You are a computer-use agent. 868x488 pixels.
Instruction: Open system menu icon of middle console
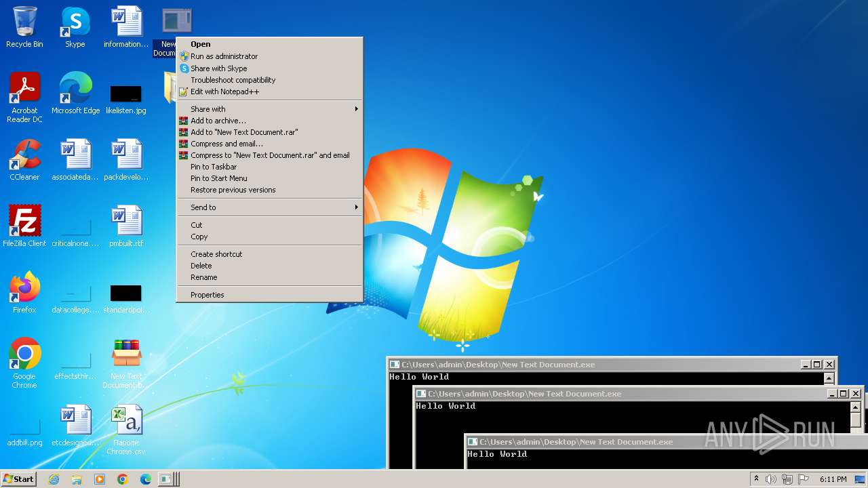(x=421, y=394)
